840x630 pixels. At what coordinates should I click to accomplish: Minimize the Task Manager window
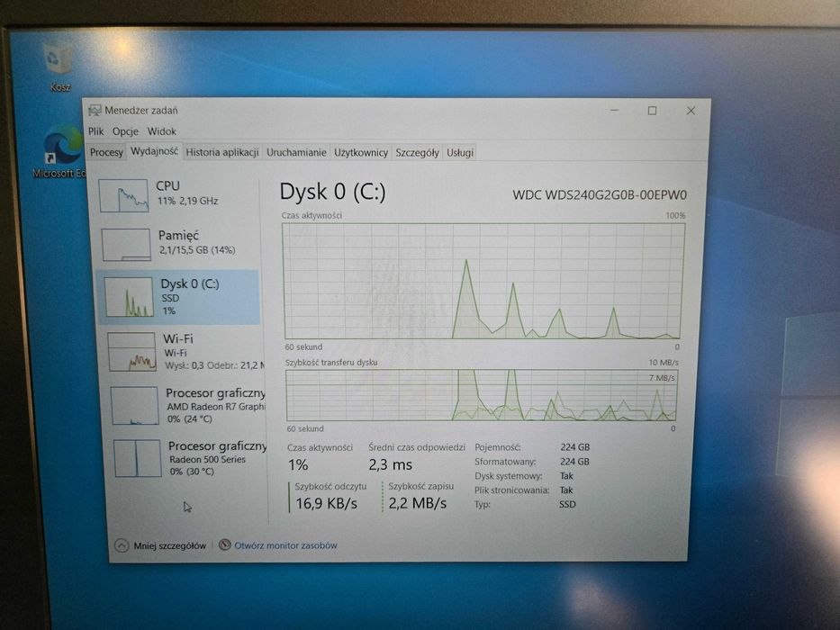pyautogui.click(x=614, y=111)
